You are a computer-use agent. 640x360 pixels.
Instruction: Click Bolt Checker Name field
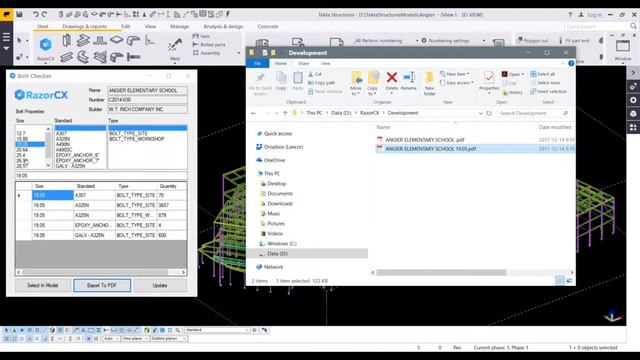(147, 90)
